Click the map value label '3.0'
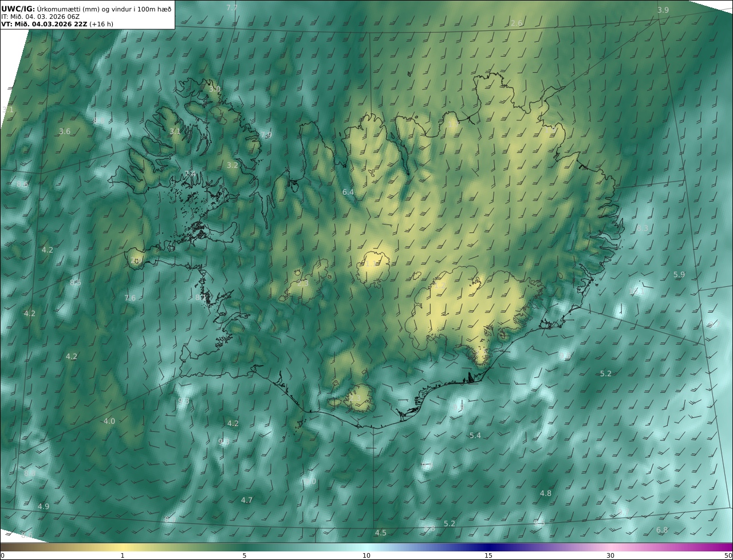The image size is (733, 560). [214, 89]
